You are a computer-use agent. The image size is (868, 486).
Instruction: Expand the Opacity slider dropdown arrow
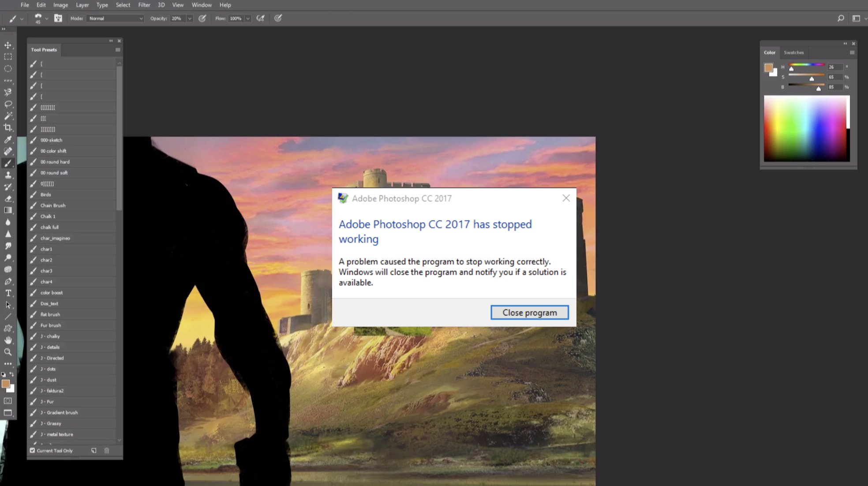tap(190, 19)
